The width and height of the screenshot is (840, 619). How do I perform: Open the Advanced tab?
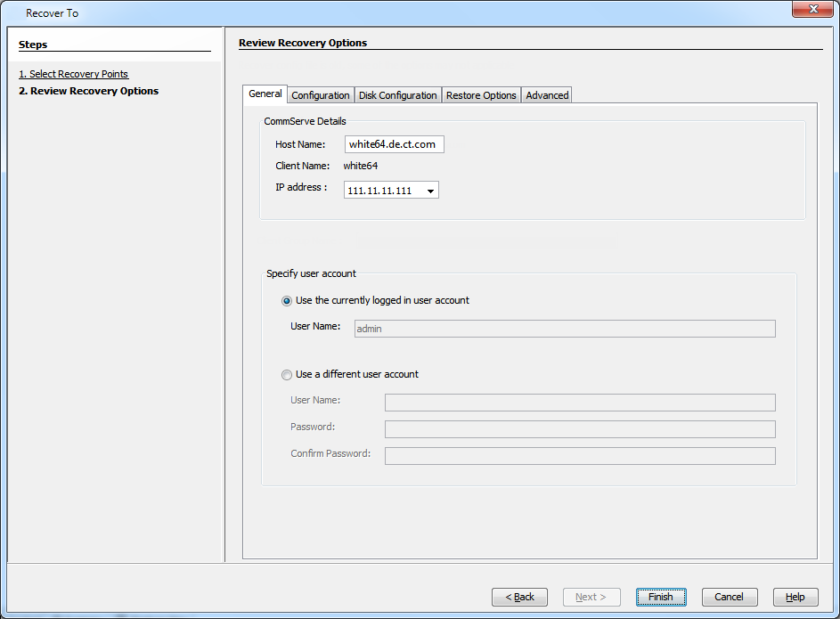(x=546, y=95)
